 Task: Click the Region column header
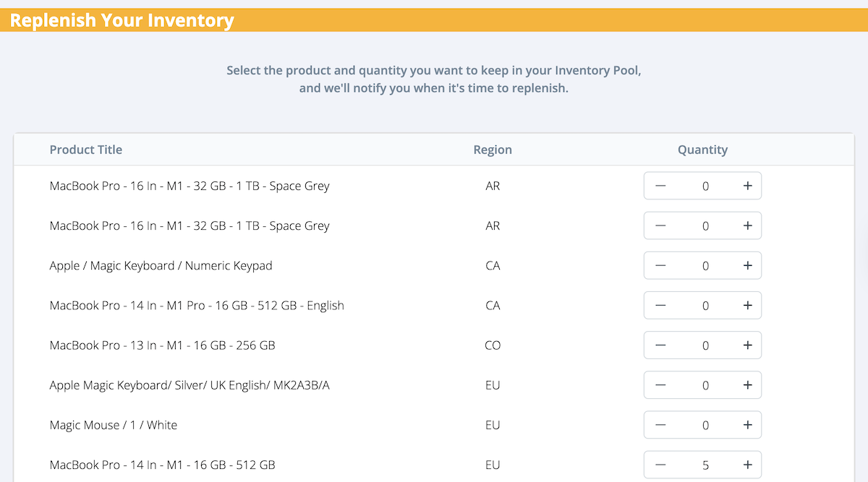coord(493,150)
